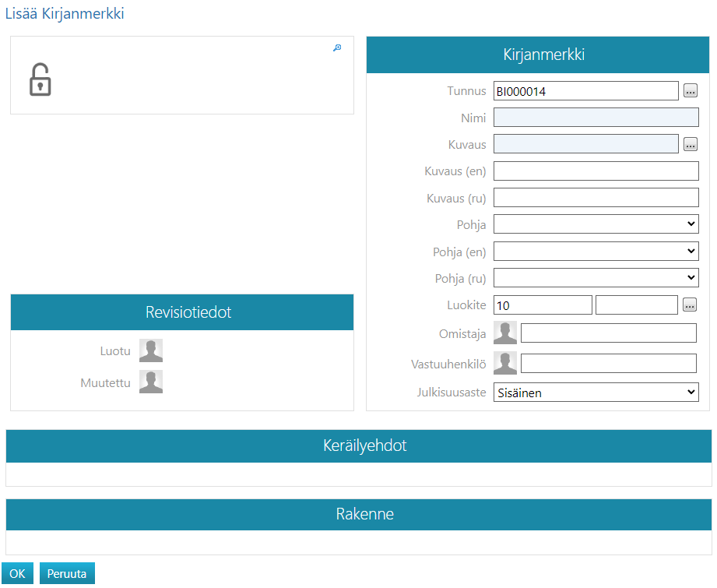The height and width of the screenshot is (588, 717).
Task: Open the ellipsis button next to Kuvaus
Action: (x=691, y=144)
